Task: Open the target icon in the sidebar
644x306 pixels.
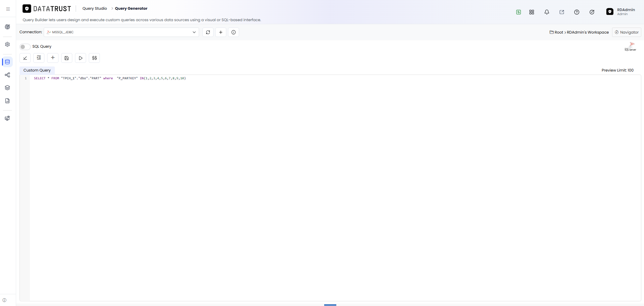Action: click(x=7, y=27)
